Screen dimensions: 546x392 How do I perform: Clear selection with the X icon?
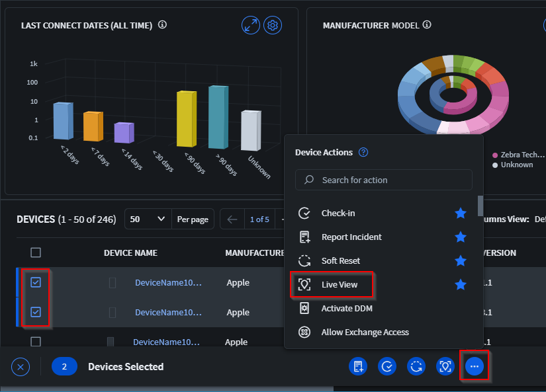click(21, 366)
